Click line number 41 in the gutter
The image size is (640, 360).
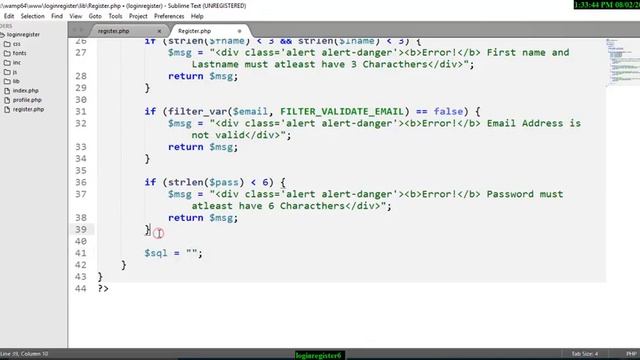pyautogui.click(x=81, y=253)
